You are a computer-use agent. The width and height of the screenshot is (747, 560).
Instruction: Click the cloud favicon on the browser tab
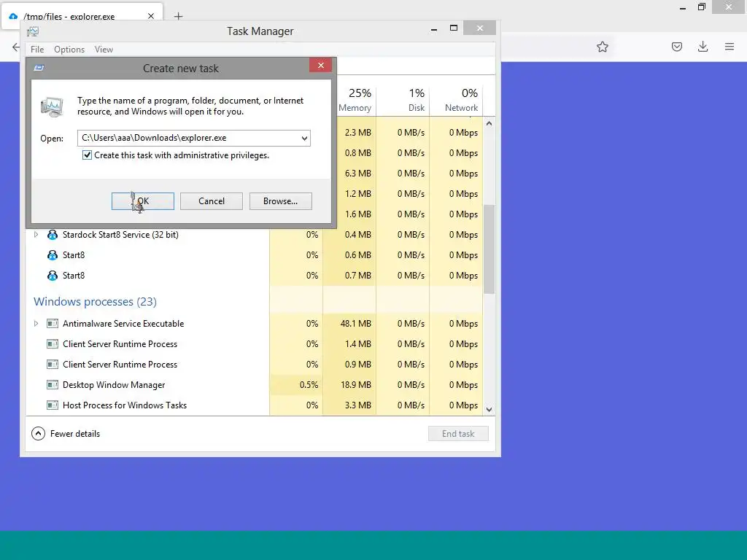coord(13,16)
